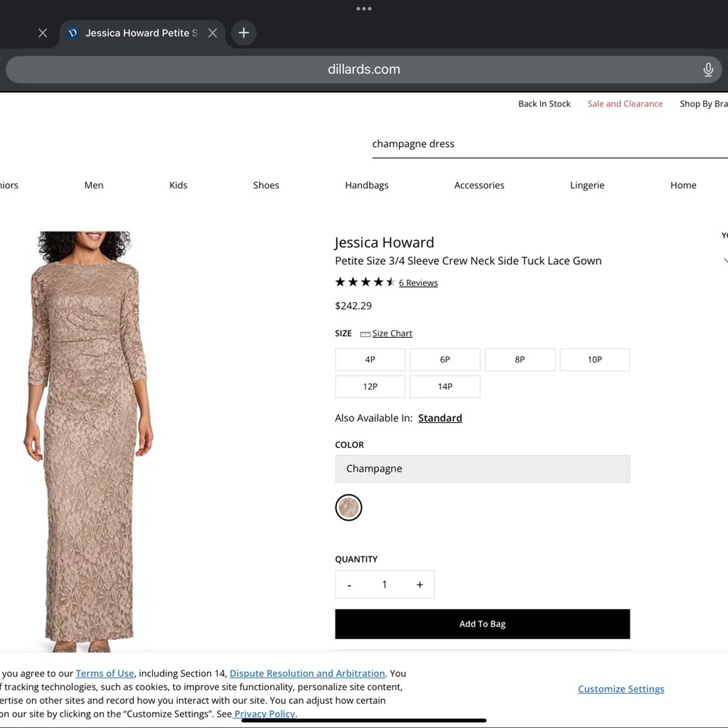Open the Kids category menu
Image resolution: width=728 pixels, height=728 pixels.
tap(178, 185)
